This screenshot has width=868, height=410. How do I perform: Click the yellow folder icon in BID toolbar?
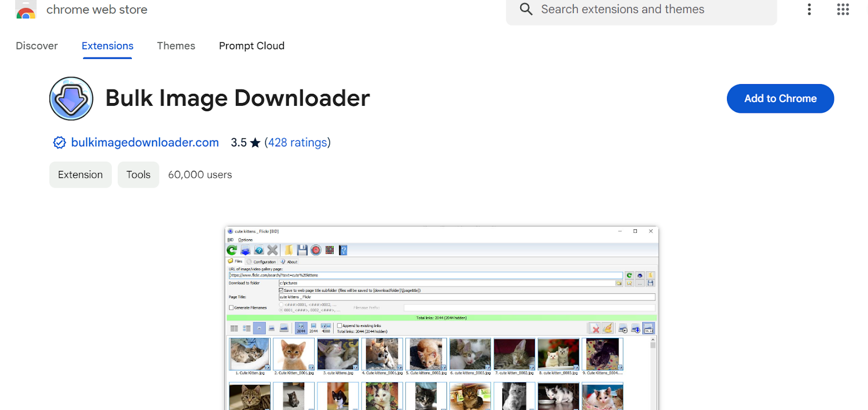289,250
